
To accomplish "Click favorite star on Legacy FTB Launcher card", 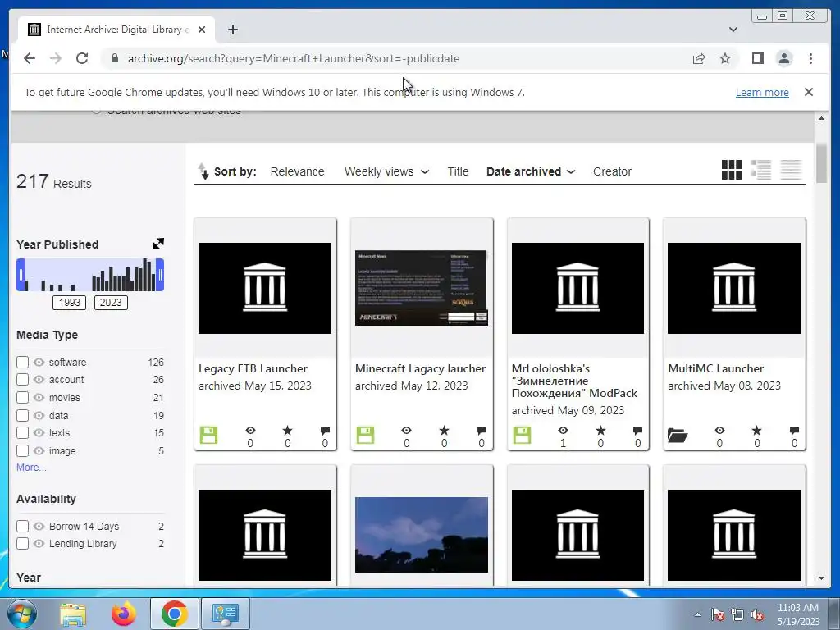I will (x=288, y=430).
